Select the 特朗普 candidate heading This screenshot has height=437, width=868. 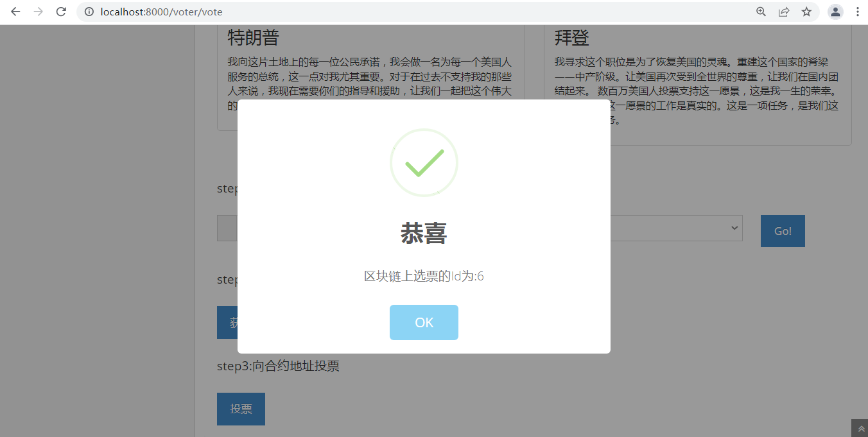coord(253,38)
